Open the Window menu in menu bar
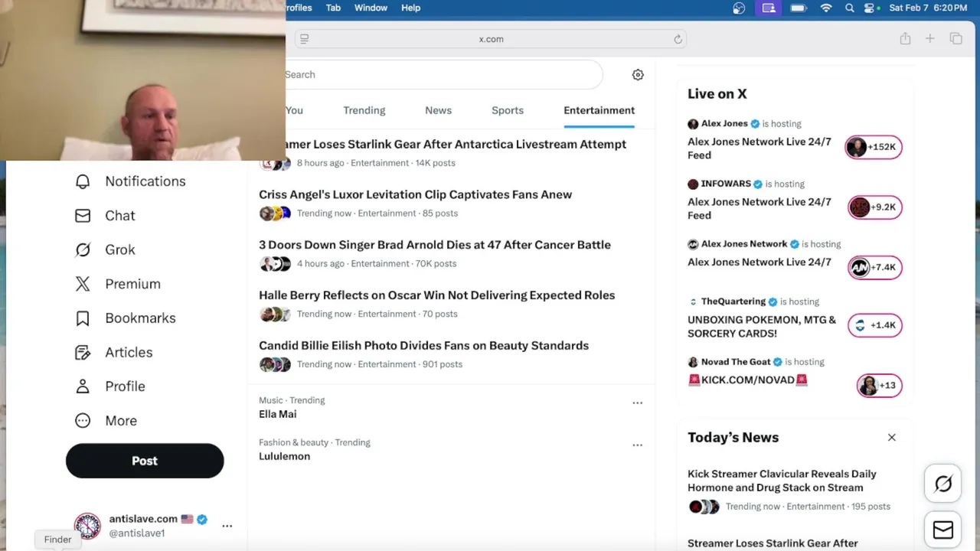 tap(371, 8)
